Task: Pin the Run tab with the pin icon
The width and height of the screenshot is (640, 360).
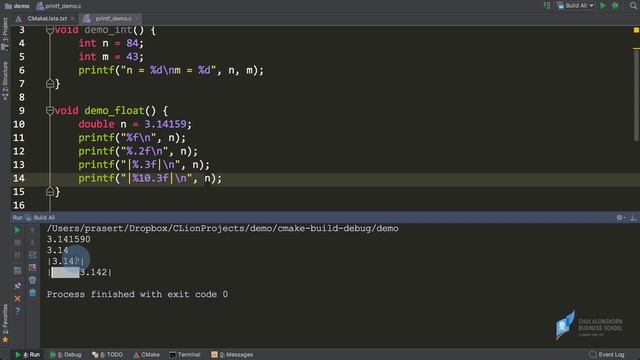Action: (x=17, y=286)
